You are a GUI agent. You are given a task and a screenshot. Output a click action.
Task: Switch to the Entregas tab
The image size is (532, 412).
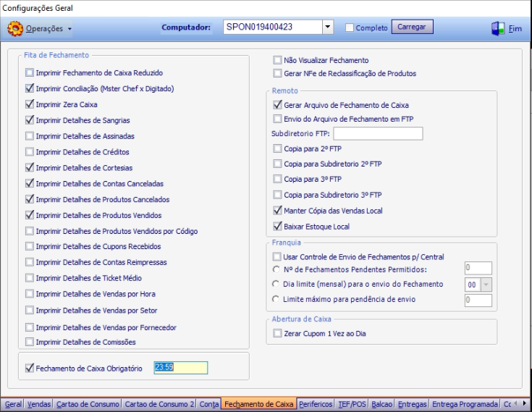[413, 404]
